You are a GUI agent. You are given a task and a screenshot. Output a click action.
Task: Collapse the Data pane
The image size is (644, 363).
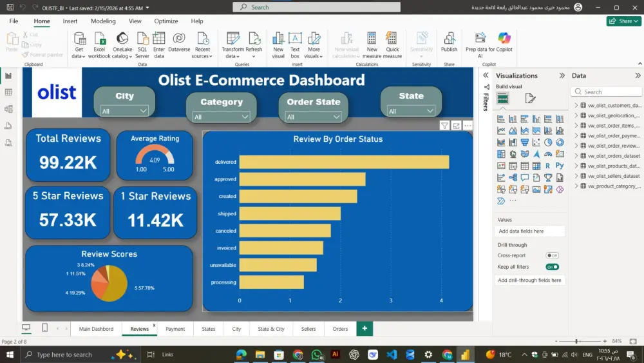click(x=638, y=75)
